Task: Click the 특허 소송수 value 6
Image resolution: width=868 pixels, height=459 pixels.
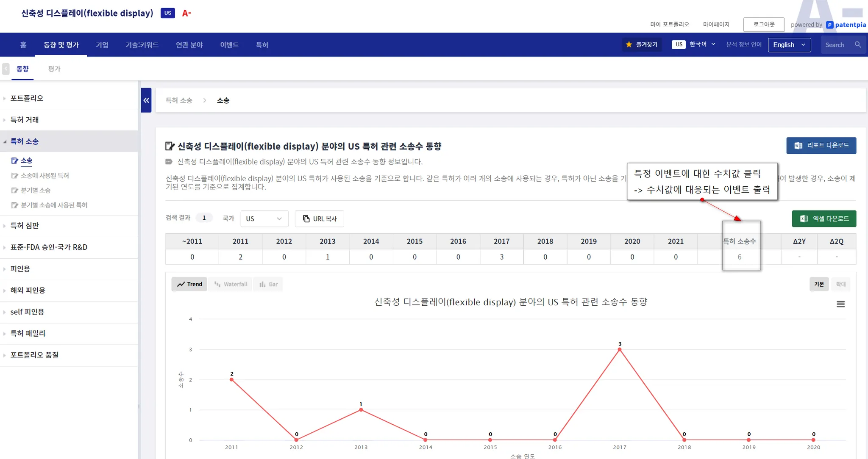Action: click(740, 257)
